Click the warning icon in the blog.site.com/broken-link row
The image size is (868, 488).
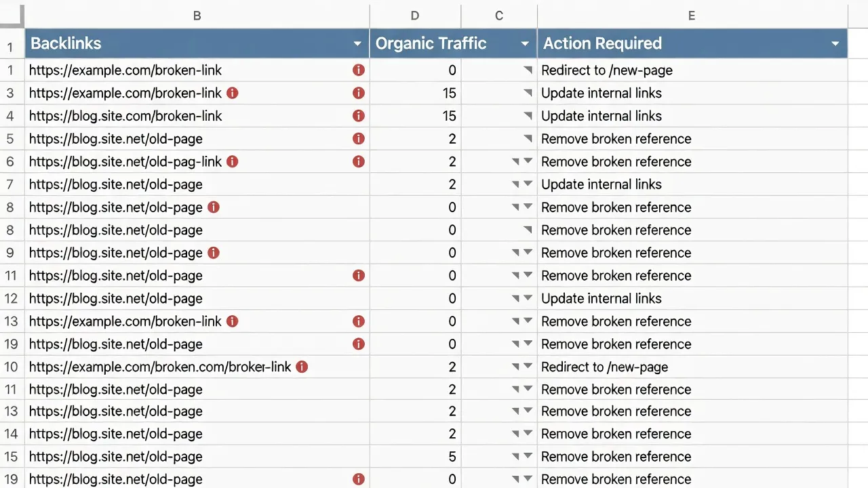(x=359, y=116)
